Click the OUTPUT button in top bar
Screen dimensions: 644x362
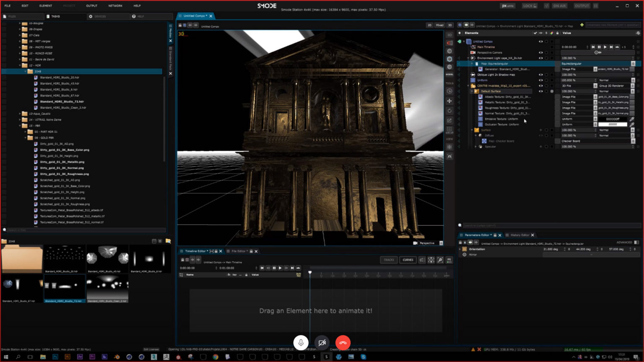tap(582, 6)
